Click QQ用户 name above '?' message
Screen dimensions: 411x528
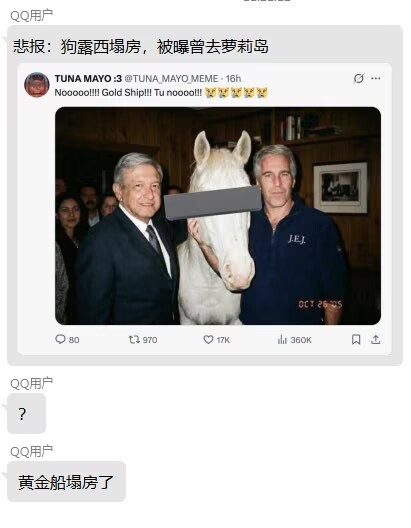click(31, 383)
